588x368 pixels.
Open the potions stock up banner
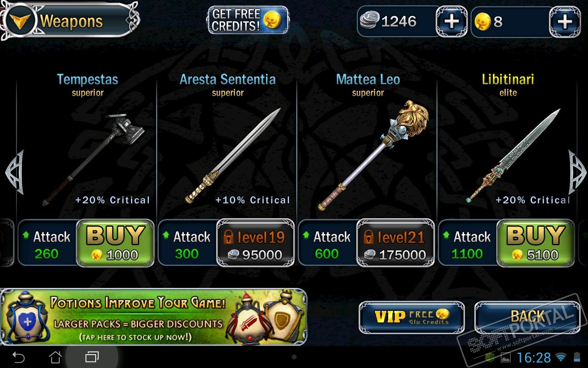pyautogui.click(x=153, y=317)
